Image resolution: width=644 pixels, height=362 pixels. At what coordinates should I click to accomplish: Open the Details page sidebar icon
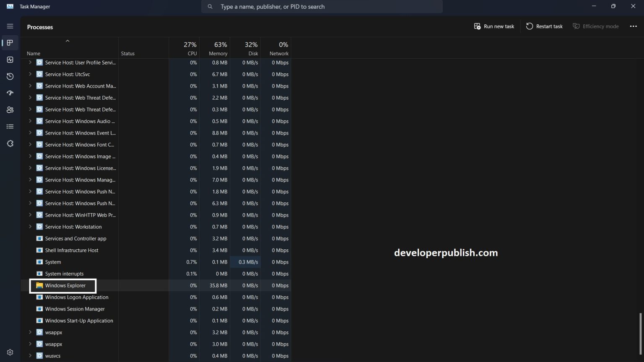tap(10, 127)
